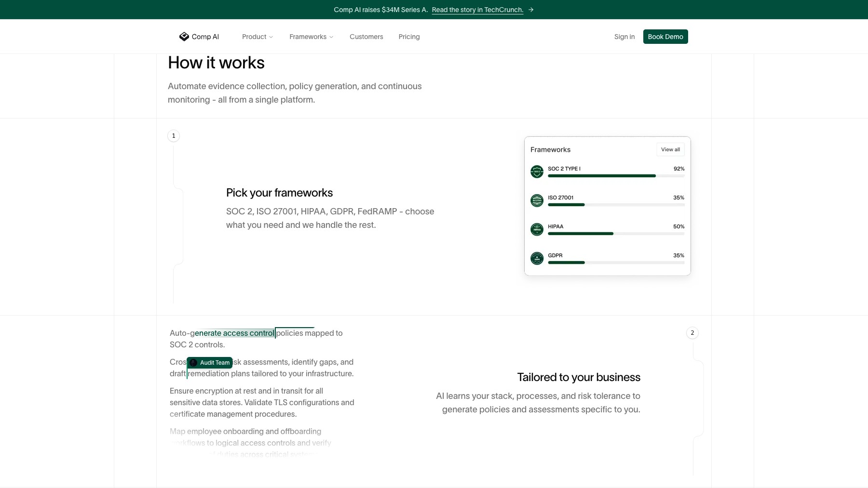Click the 'Ensure encryption at rest' paragraph
868x488 pixels.
click(x=262, y=402)
